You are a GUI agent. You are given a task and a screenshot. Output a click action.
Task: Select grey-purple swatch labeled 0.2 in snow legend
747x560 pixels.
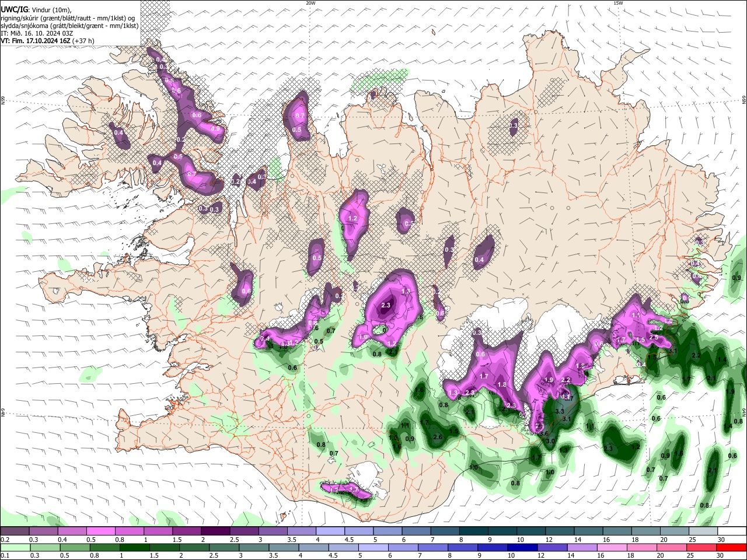(x=15, y=531)
